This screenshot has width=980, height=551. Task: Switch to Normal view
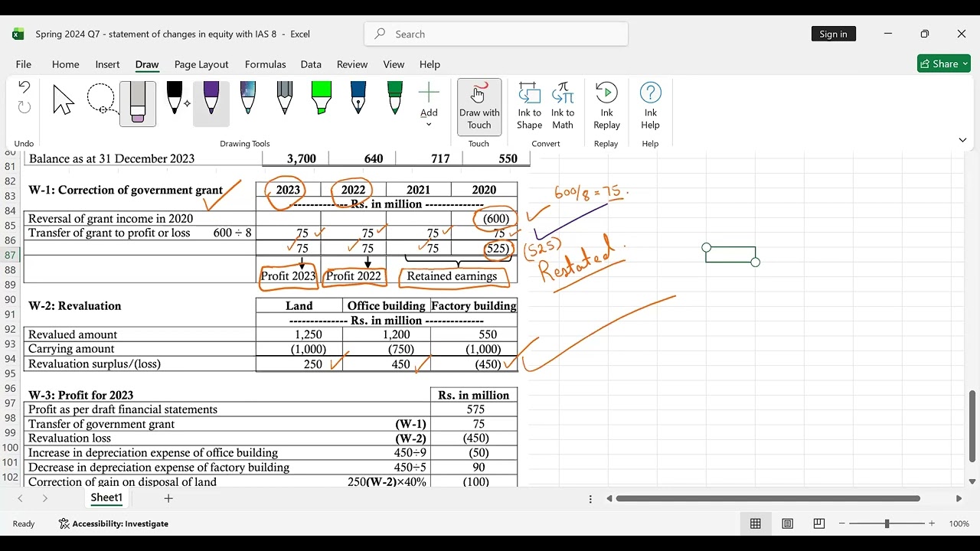(x=756, y=523)
